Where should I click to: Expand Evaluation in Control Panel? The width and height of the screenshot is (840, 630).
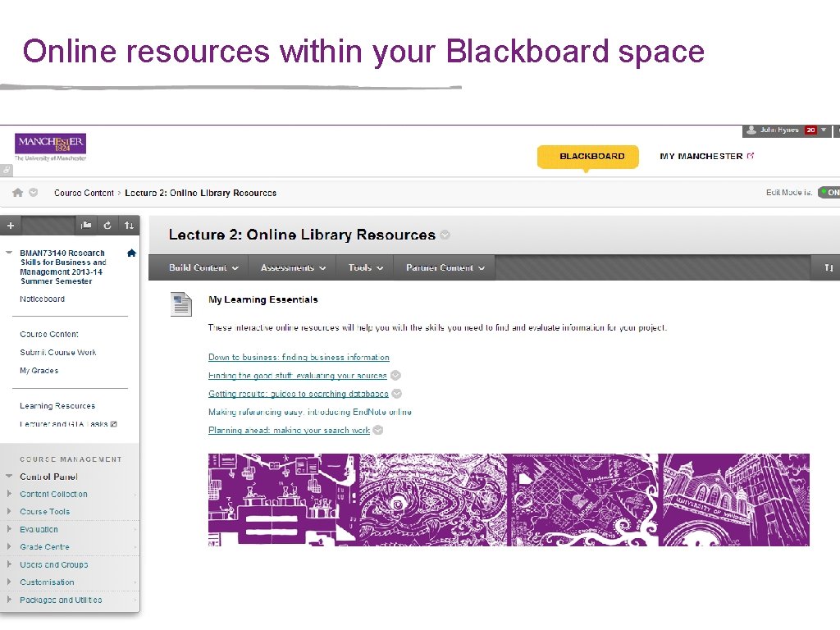[9, 529]
